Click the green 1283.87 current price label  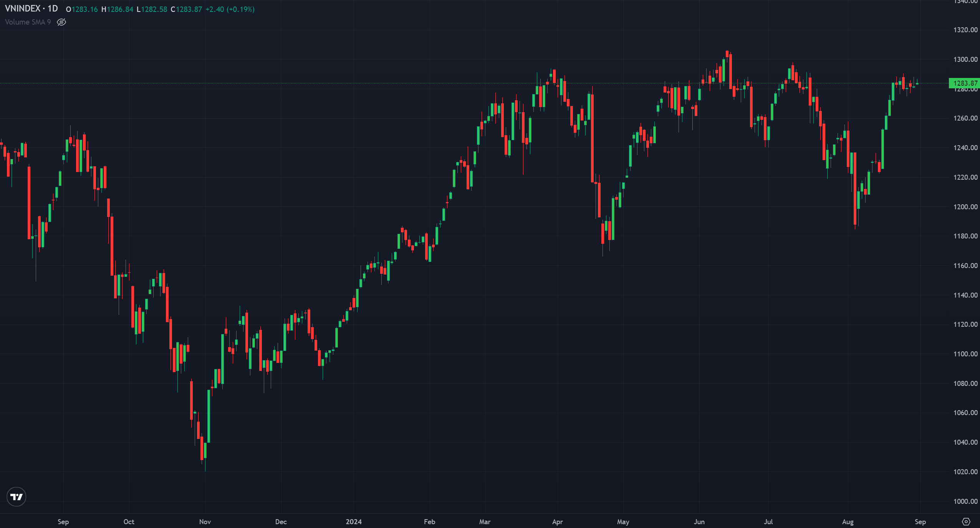point(964,83)
